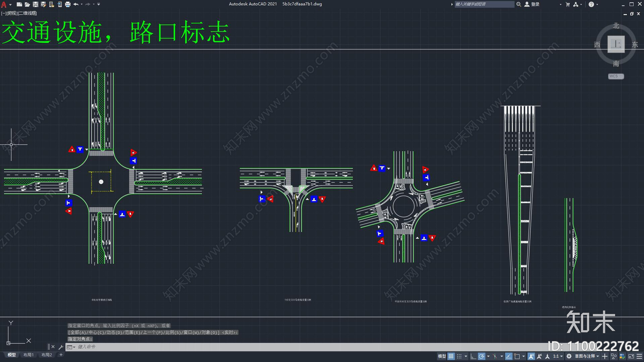The width and height of the screenshot is (644, 362).
Task: Click the annotation scale triangle icon
Action: [x=547, y=356]
